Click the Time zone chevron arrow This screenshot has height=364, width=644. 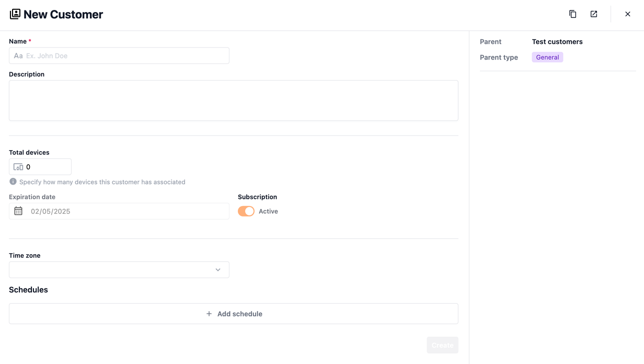[218, 270]
